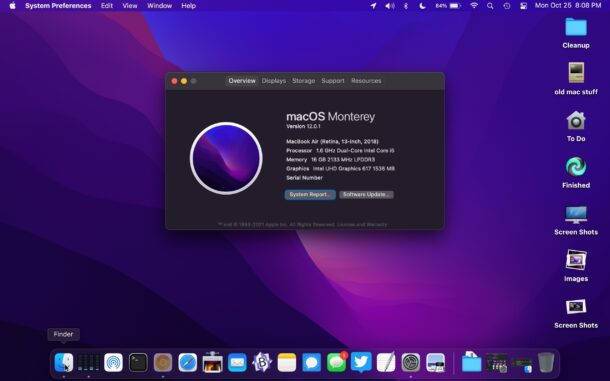Select the To Do desktop icon

[x=576, y=126]
